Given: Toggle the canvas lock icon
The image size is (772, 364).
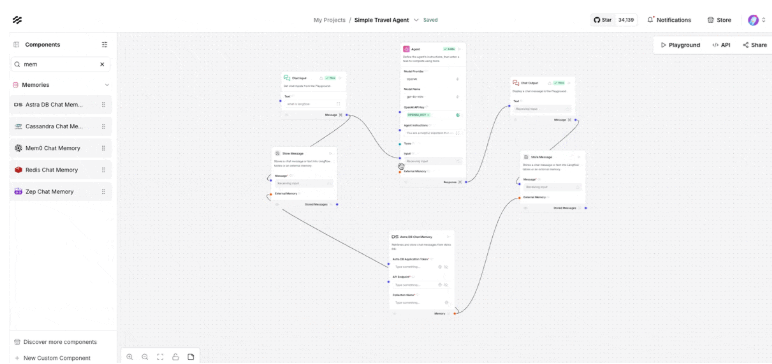Looking at the screenshot, I should tap(175, 357).
